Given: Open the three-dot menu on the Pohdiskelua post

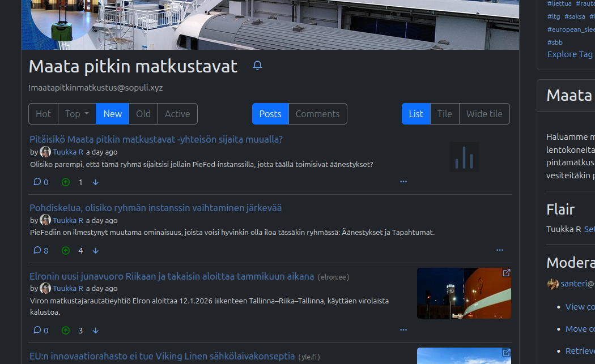Looking at the screenshot, I should coord(500,250).
